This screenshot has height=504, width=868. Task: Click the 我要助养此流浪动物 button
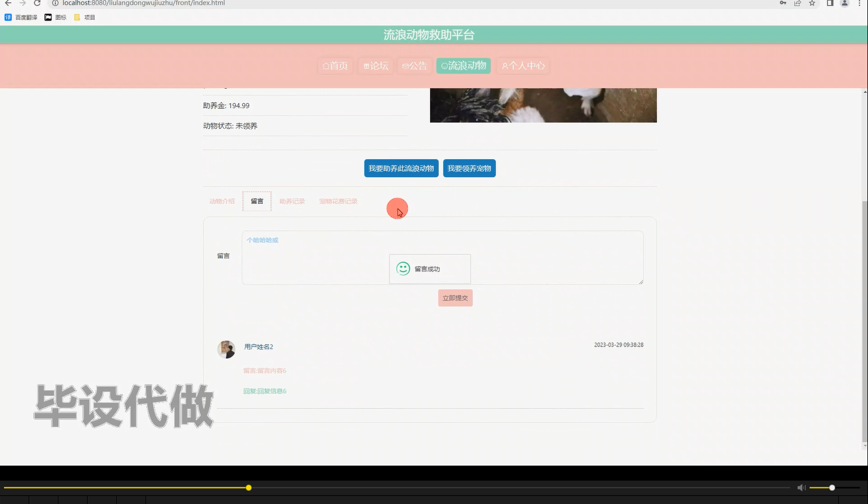point(401,168)
